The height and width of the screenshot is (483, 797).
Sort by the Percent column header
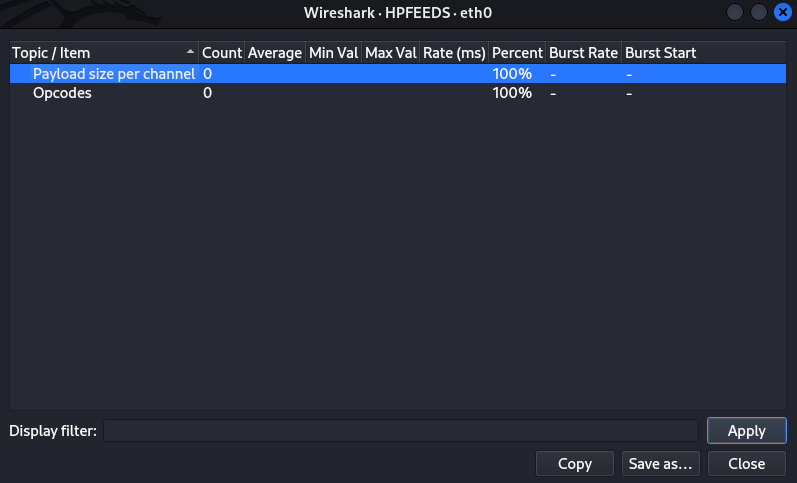coord(517,52)
